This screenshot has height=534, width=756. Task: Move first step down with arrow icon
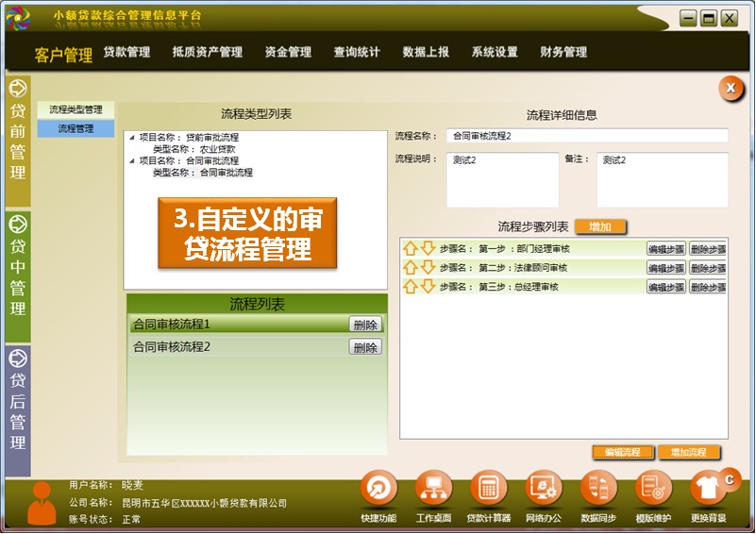428,249
